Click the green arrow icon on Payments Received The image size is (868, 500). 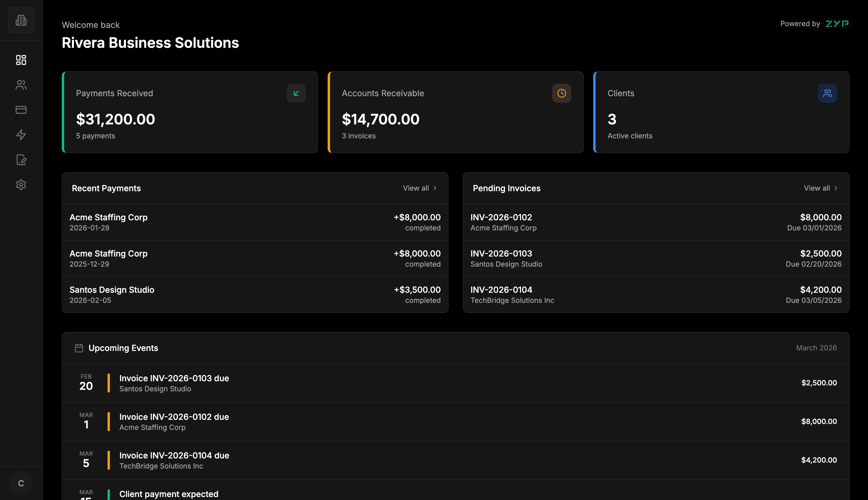pyautogui.click(x=296, y=93)
